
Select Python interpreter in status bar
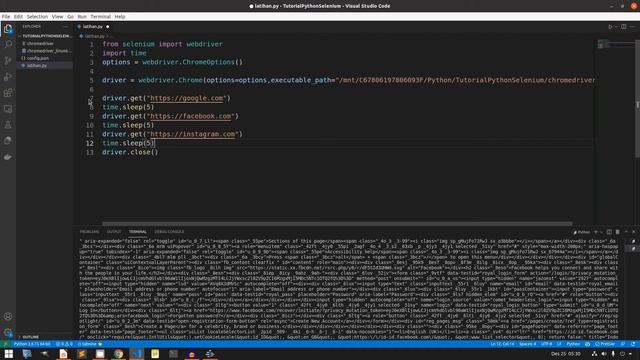point(32,344)
